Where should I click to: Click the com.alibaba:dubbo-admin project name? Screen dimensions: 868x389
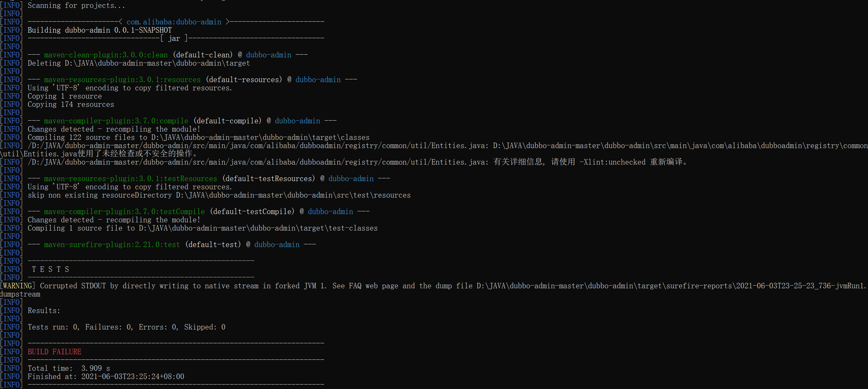point(174,22)
